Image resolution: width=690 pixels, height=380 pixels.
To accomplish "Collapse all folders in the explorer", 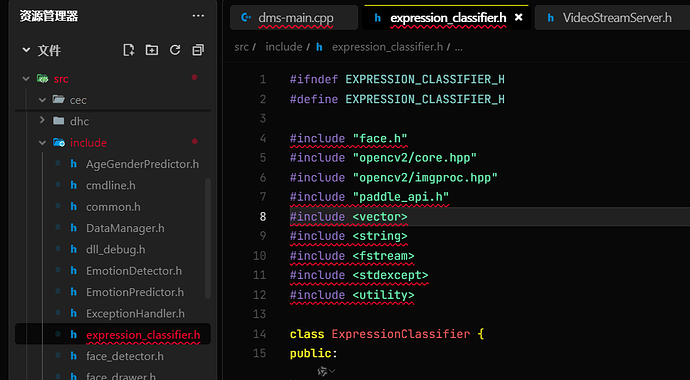I will (x=198, y=50).
